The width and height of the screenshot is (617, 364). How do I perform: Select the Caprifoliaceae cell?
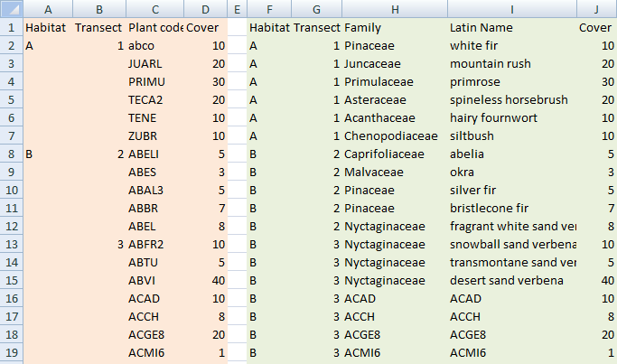(x=395, y=154)
